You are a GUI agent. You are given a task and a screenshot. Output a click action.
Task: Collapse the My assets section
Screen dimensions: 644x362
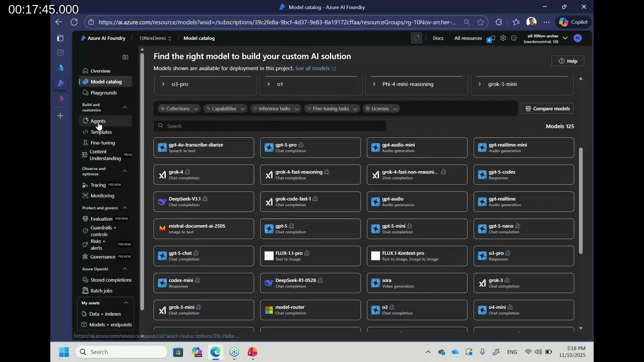click(x=126, y=303)
